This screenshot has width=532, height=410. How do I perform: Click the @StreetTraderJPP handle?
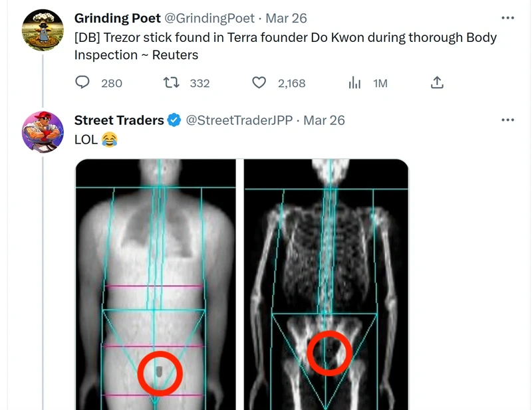(x=238, y=120)
